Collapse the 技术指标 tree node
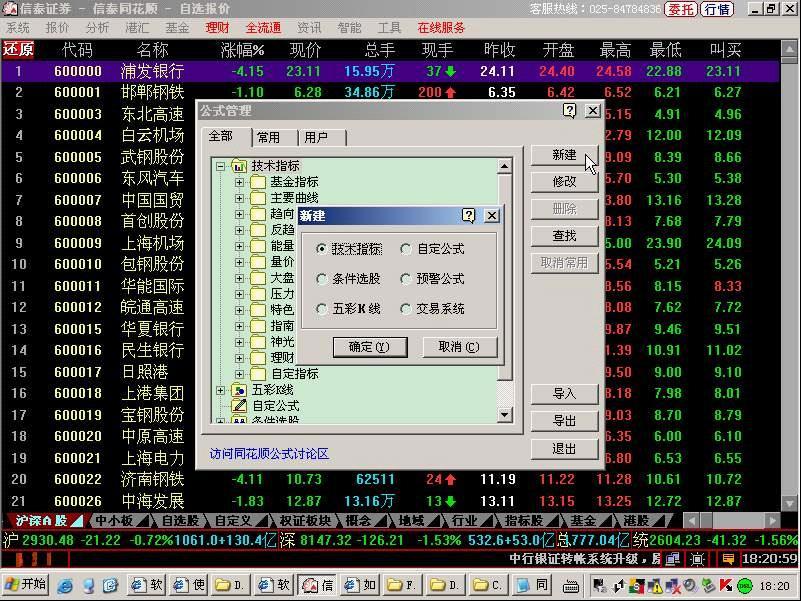 220,166
